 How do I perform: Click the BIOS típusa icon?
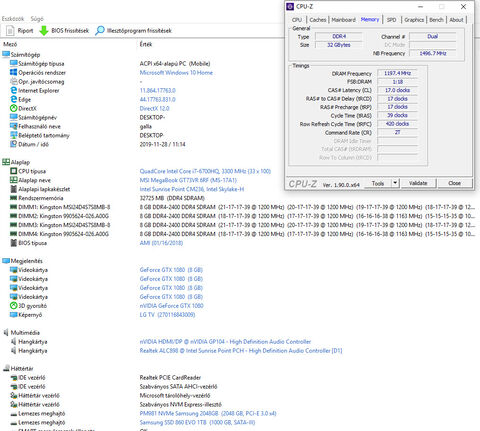pyautogui.click(x=14, y=243)
